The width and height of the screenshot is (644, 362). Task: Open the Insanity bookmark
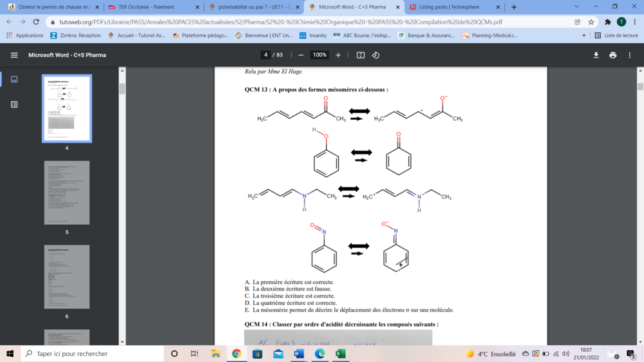coord(313,35)
